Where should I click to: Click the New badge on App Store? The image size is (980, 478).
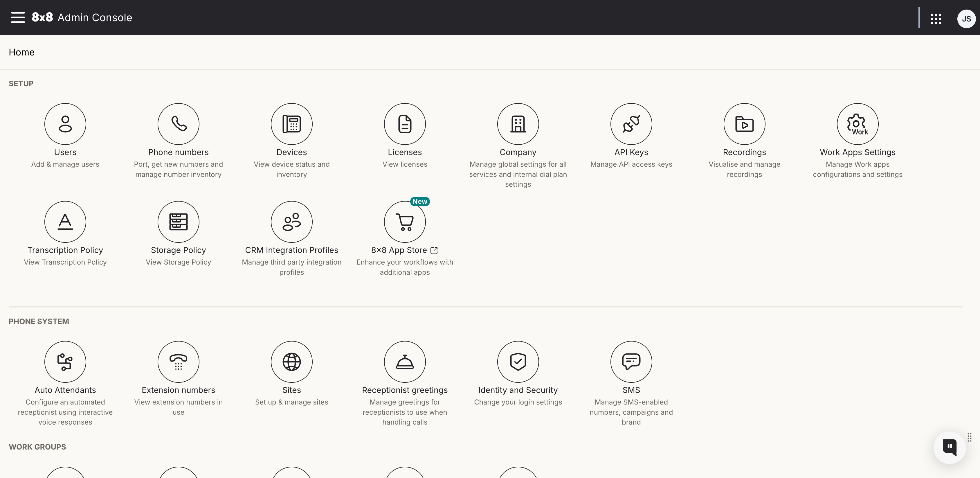point(420,201)
